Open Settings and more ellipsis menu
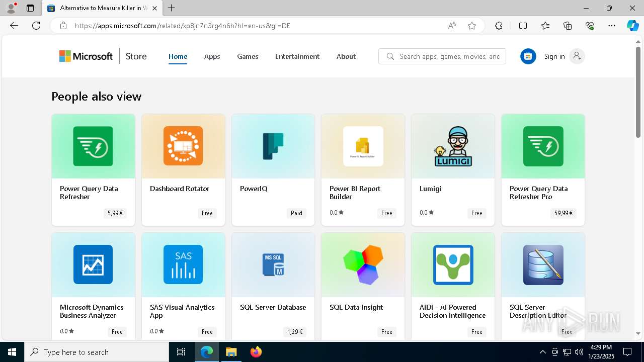 pos(612,26)
